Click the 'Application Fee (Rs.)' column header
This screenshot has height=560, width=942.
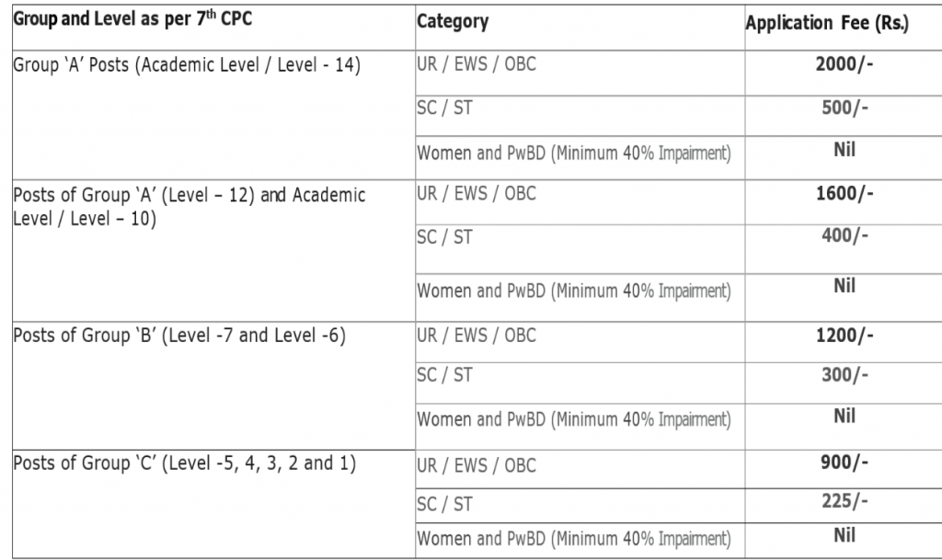[x=827, y=23]
